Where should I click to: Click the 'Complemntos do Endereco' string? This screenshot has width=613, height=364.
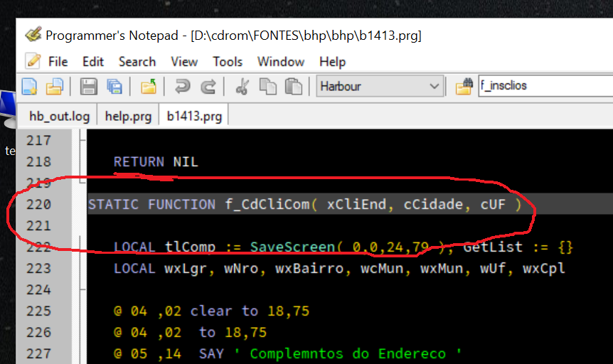tap(348, 354)
